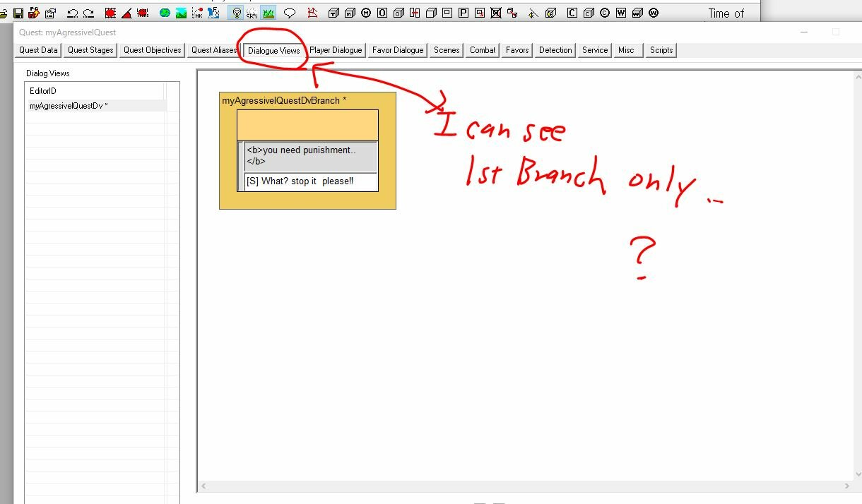Click the square W icon
862x504 pixels.
[x=621, y=13]
